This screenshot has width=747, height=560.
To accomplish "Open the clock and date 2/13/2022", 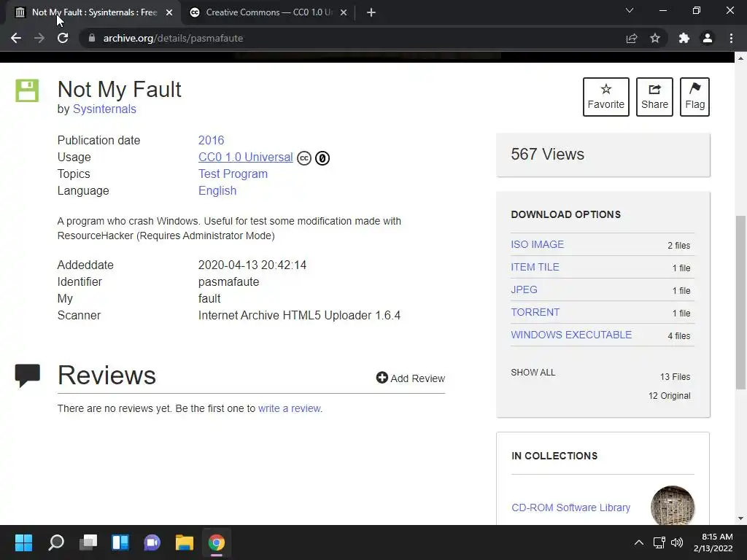I will click(713, 542).
